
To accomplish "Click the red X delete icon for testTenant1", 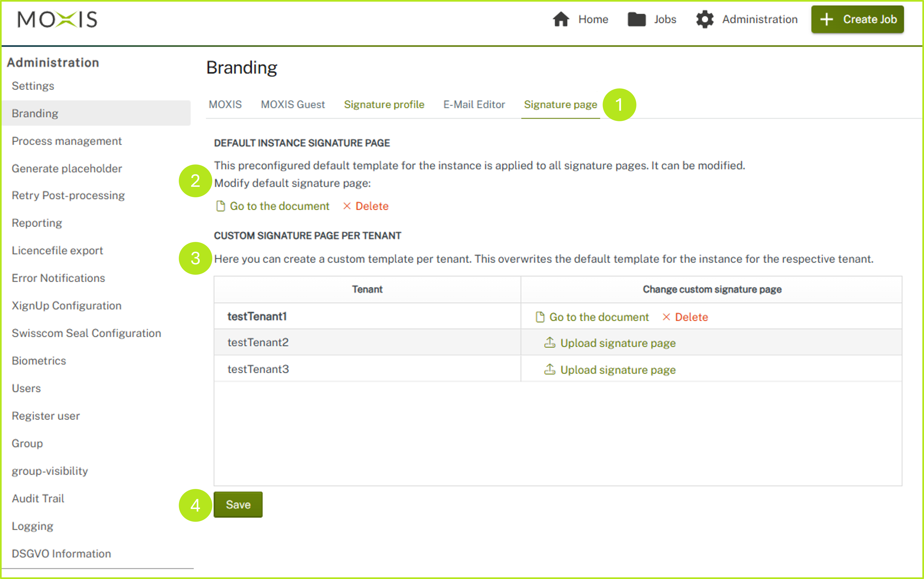I will pyautogui.click(x=666, y=317).
